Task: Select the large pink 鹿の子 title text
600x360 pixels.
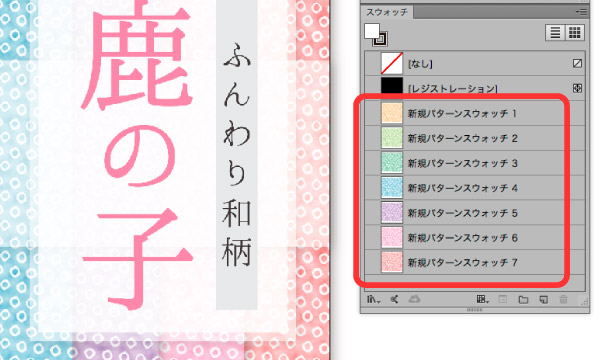Action: (137, 154)
